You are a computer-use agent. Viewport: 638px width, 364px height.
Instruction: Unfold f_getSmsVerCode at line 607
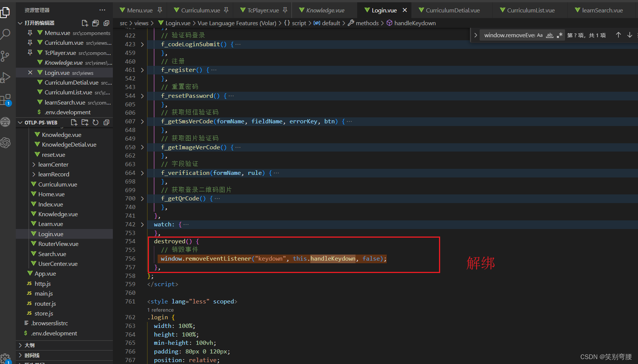(x=142, y=121)
